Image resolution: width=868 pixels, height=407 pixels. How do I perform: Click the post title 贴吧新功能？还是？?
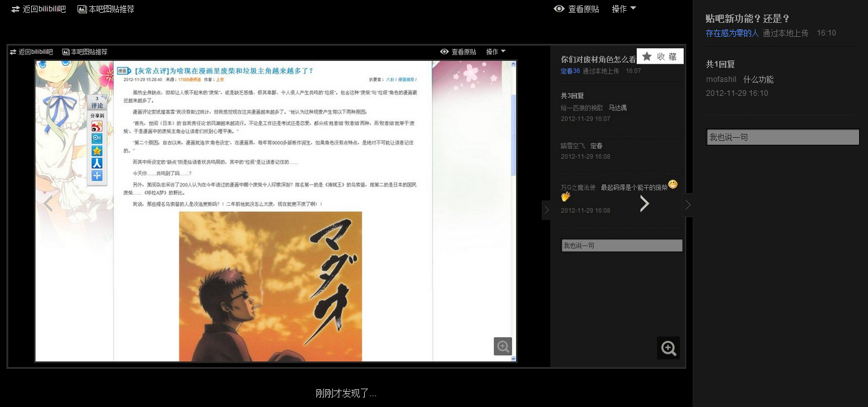click(747, 18)
